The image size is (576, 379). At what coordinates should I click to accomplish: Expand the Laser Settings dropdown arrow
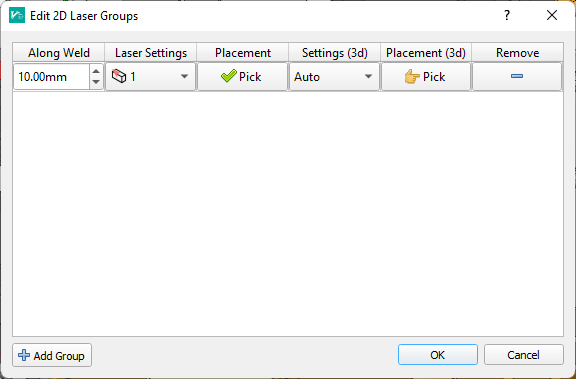pos(184,77)
